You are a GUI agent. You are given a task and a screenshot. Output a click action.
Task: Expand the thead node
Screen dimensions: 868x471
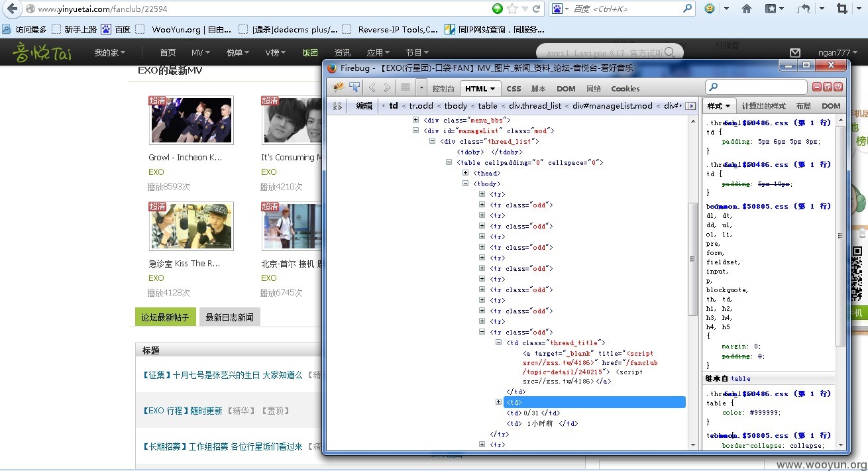466,173
